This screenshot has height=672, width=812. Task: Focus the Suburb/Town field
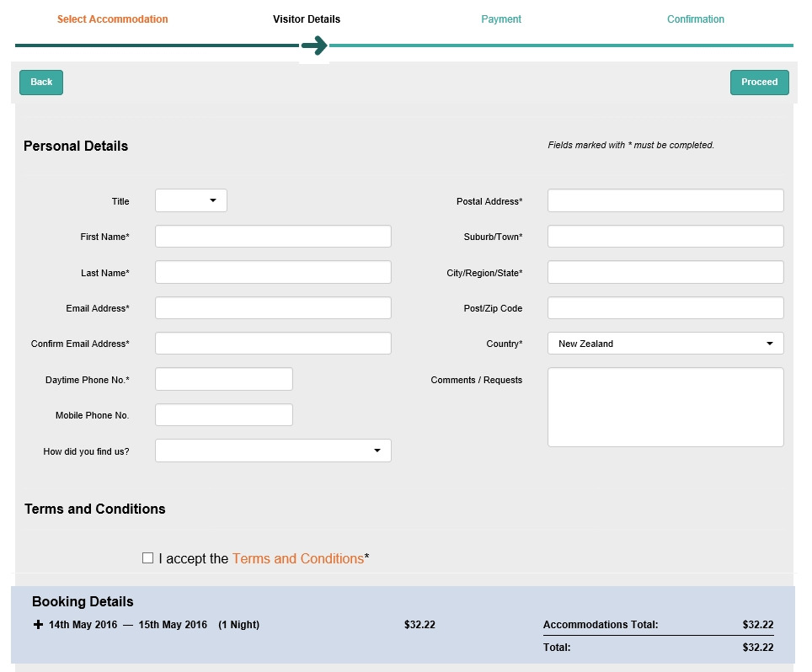665,236
